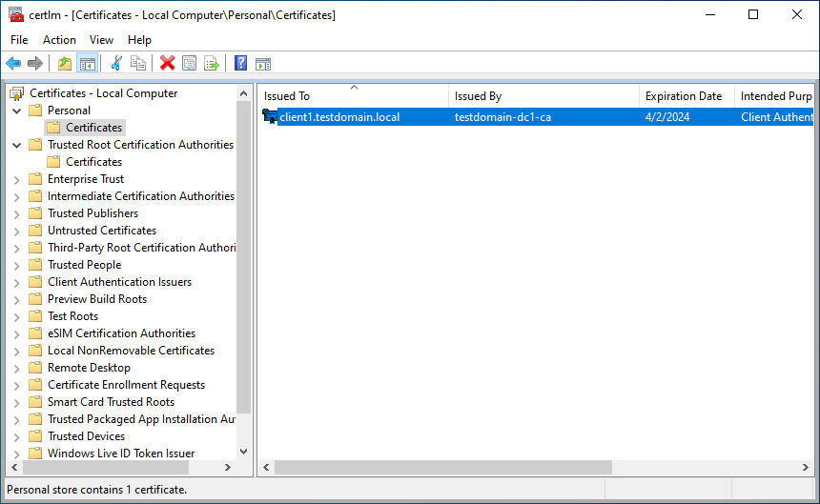This screenshot has height=504, width=820.
Task: Click the Export List toolbar icon
Action: click(x=212, y=63)
